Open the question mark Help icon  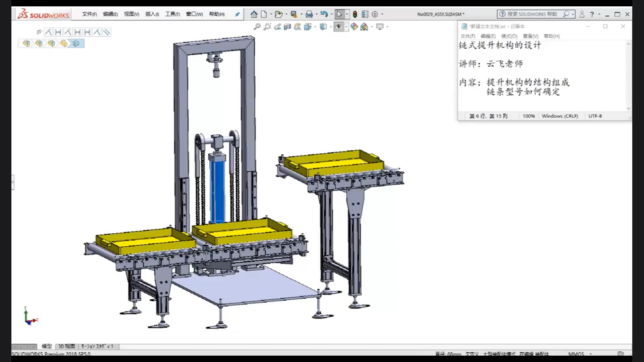[x=592, y=14]
